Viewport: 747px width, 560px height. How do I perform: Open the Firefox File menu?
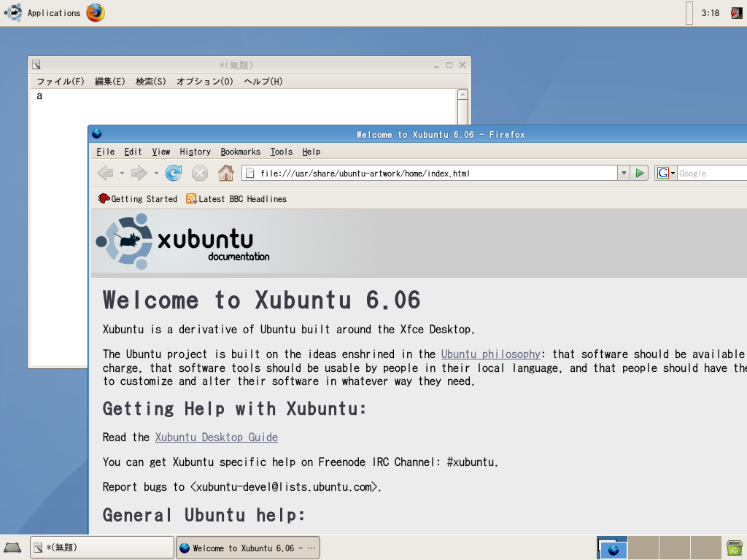(105, 152)
